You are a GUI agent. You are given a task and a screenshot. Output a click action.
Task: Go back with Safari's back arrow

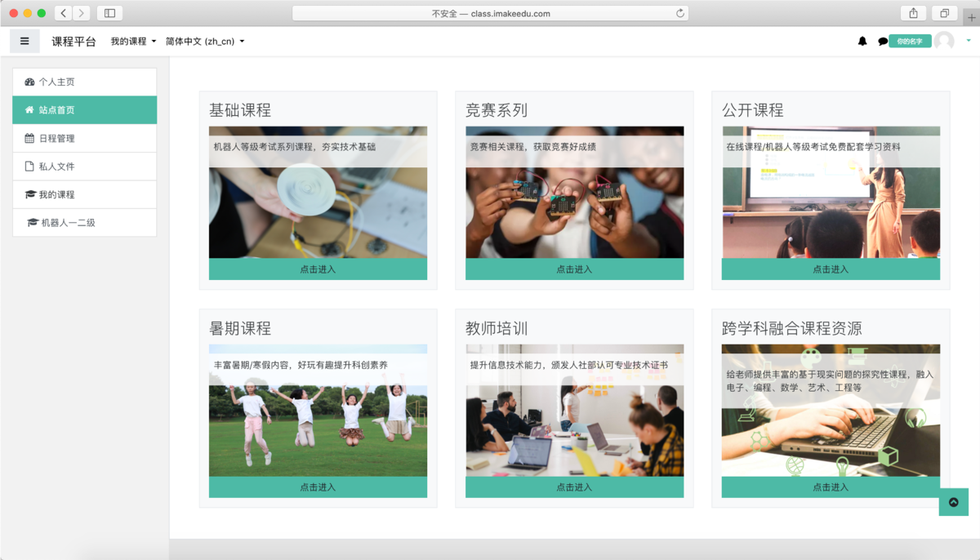[64, 13]
